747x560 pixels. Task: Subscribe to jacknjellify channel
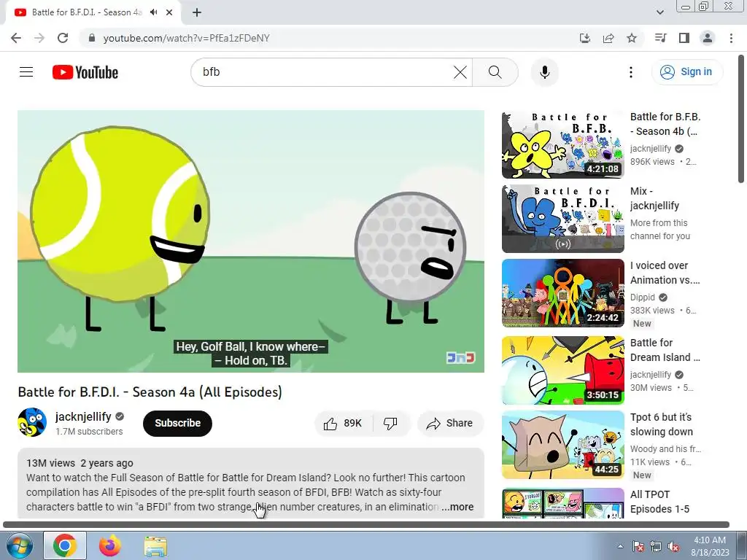click(177, 424)
